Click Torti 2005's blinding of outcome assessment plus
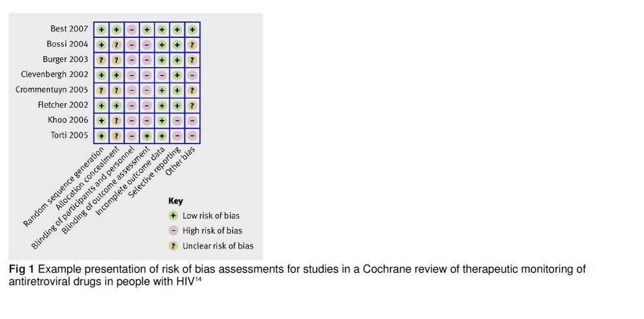The image size is (644, 319). tap(147, 136)
